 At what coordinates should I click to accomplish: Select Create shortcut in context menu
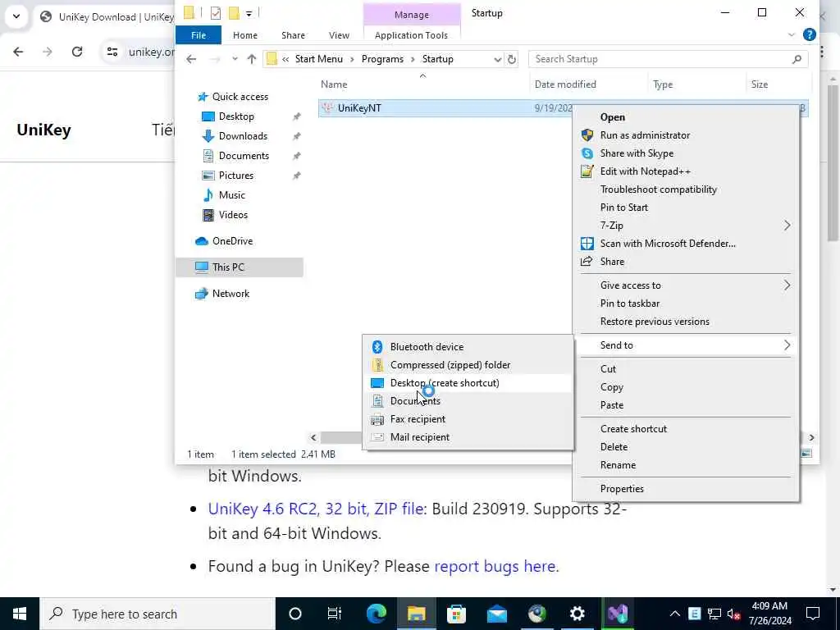(x=686, y=428)
